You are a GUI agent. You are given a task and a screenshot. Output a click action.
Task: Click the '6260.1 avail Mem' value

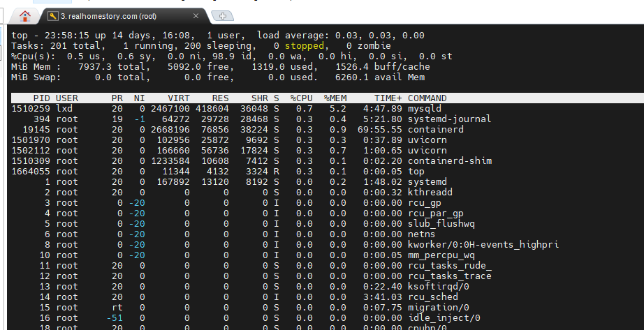380,77
